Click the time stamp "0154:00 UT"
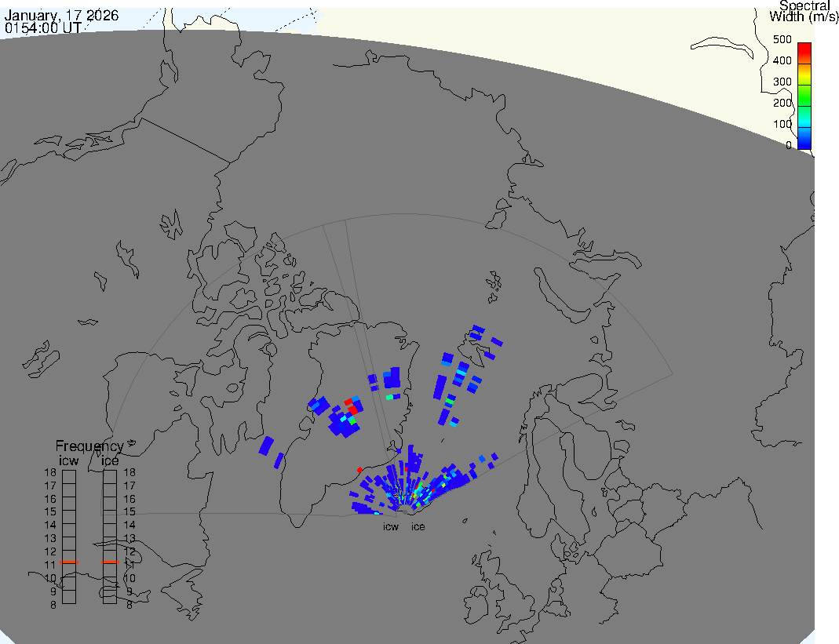The width and height of the screenshot is (839, 644). pyautogui.click(x=43, y=27)
